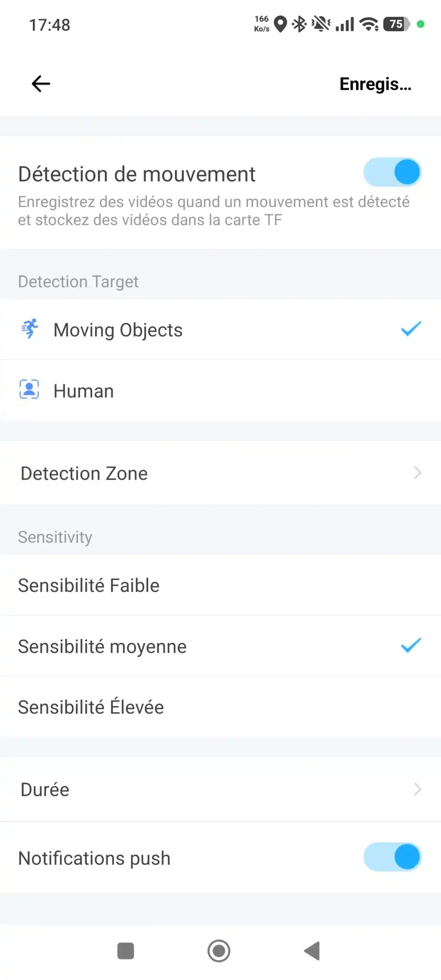Tap the blue checkmark beside Moving Objects

coord(411,329)
